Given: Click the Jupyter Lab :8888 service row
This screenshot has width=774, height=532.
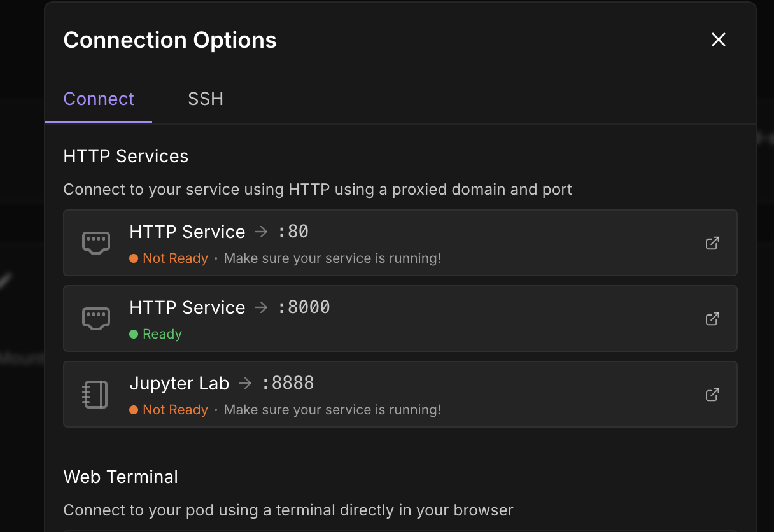Looking at the screenshot, I should tap(400, 395).
